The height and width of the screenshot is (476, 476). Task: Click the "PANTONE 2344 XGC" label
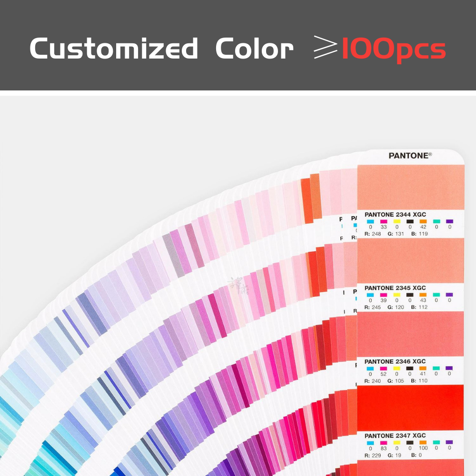tap(395, 215)
